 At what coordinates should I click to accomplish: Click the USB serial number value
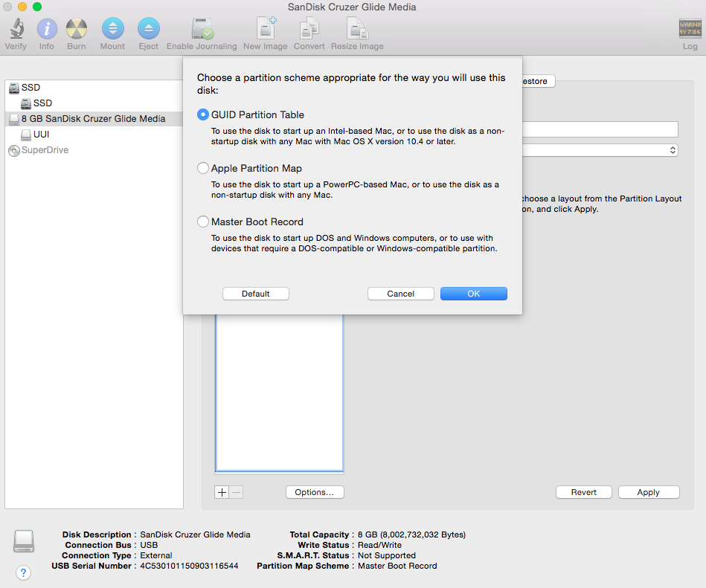point(189,566)
